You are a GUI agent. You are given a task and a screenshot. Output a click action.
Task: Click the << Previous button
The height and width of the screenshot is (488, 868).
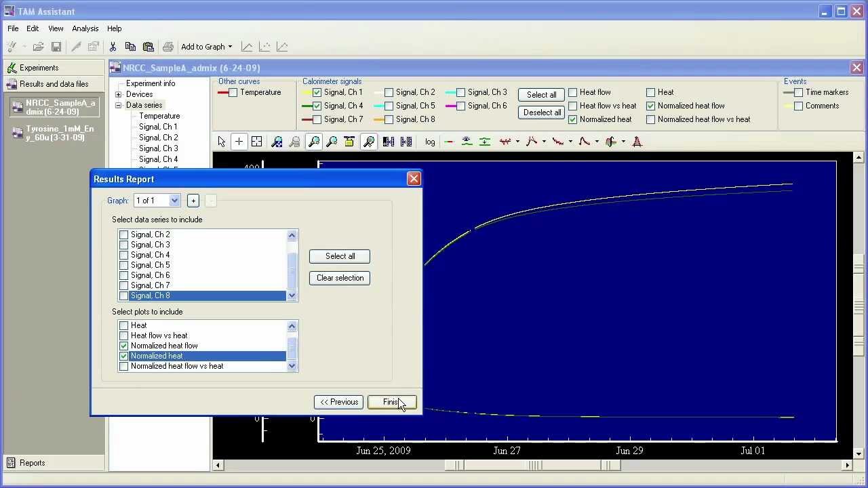point(339,402)
